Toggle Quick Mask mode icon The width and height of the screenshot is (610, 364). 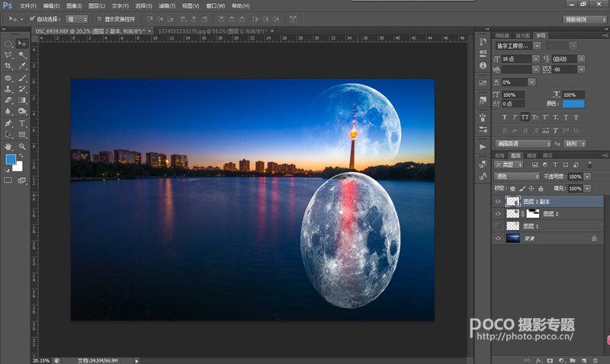[8, 180]
